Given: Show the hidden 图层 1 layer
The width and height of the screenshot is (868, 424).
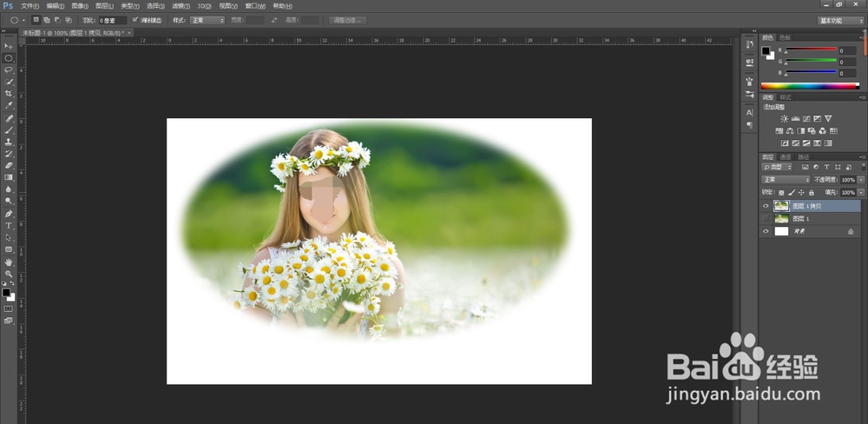Looking at the screenshot, I should pyautogui.click(x=766, y=219).
